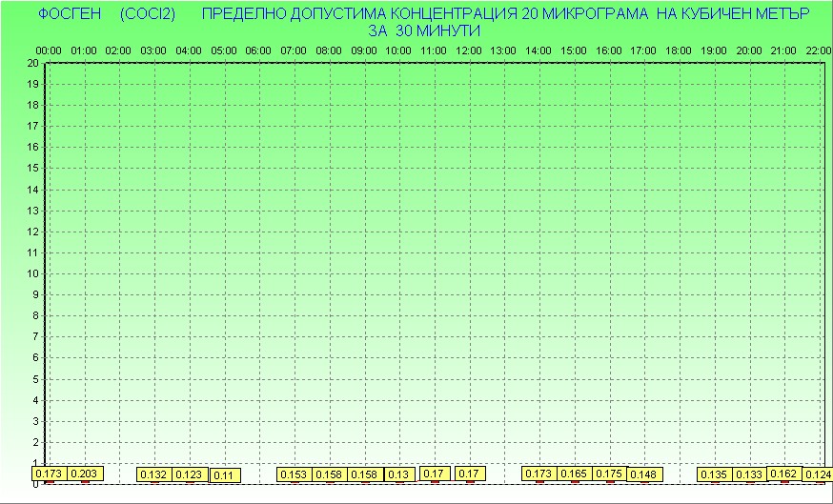Click the 7 label on vertical axis
Screen dimensions: 833x504
pos(35,336)
